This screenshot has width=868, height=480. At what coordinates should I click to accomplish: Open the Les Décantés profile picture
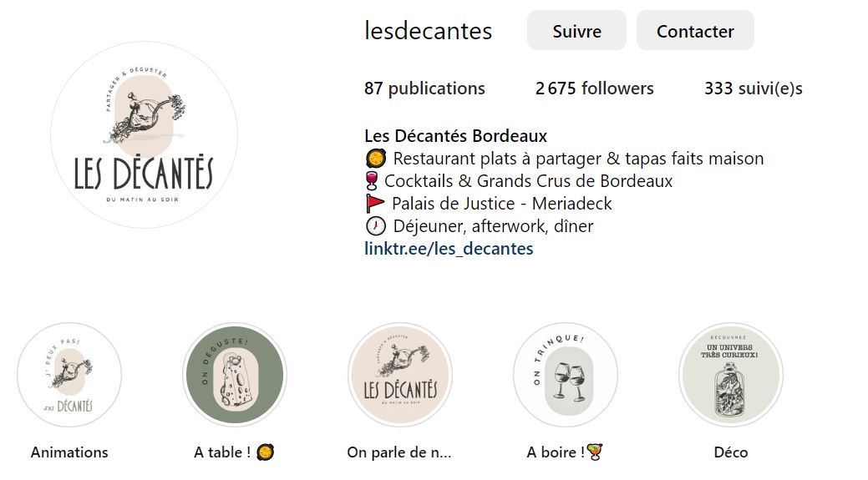(x=144, y=135)
